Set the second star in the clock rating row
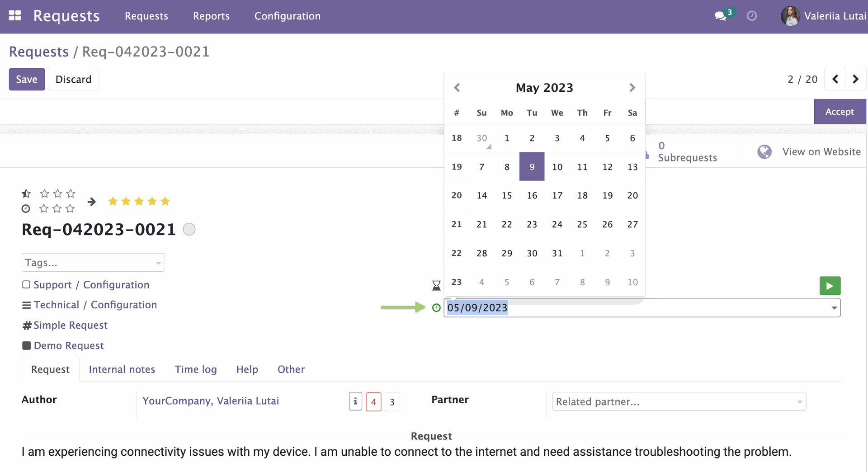868x472 pixels. [x=57, y=208]
